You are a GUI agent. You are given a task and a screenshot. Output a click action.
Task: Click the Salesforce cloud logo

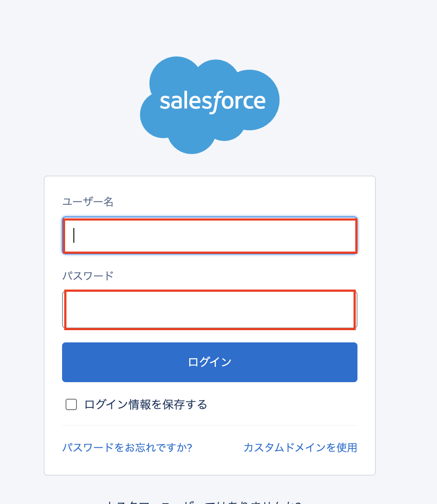coord(210,105)
